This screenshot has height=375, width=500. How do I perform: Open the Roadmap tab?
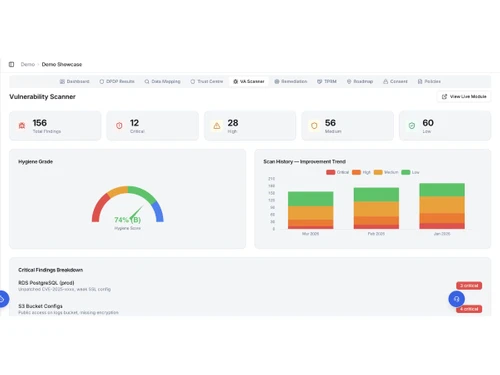click(x=360, y=81)
